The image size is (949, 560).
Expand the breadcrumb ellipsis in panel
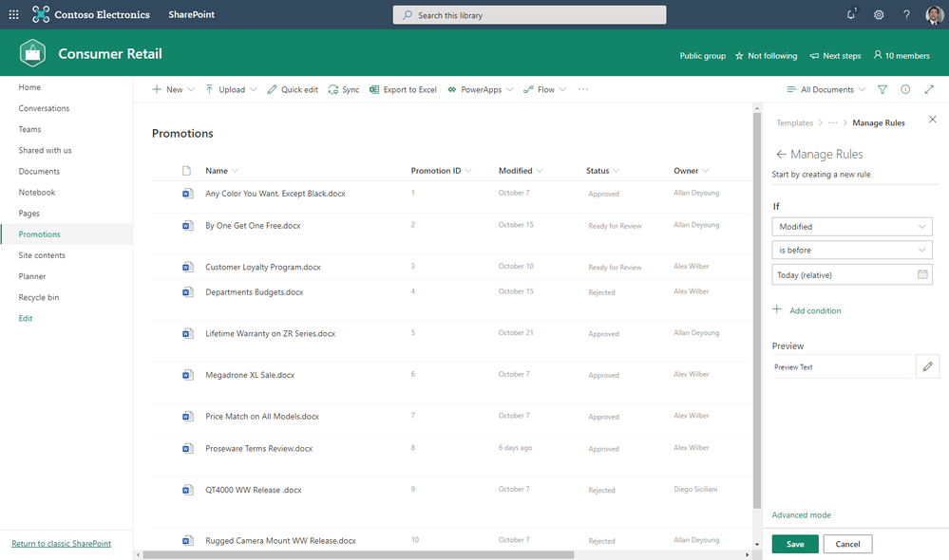(x=833, y=122)
